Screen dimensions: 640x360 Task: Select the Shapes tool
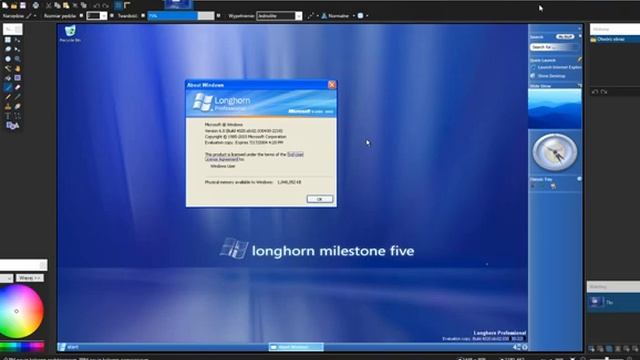coord(12,126)
